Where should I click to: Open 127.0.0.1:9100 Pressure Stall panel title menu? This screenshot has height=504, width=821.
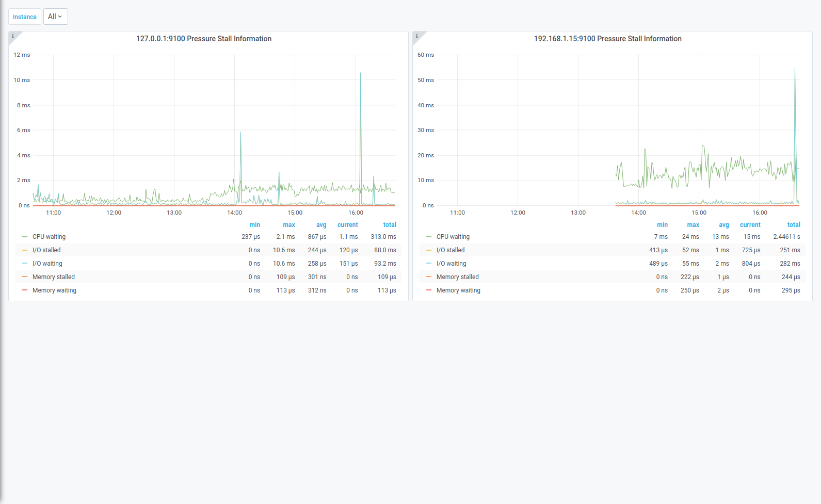(204, 39)
